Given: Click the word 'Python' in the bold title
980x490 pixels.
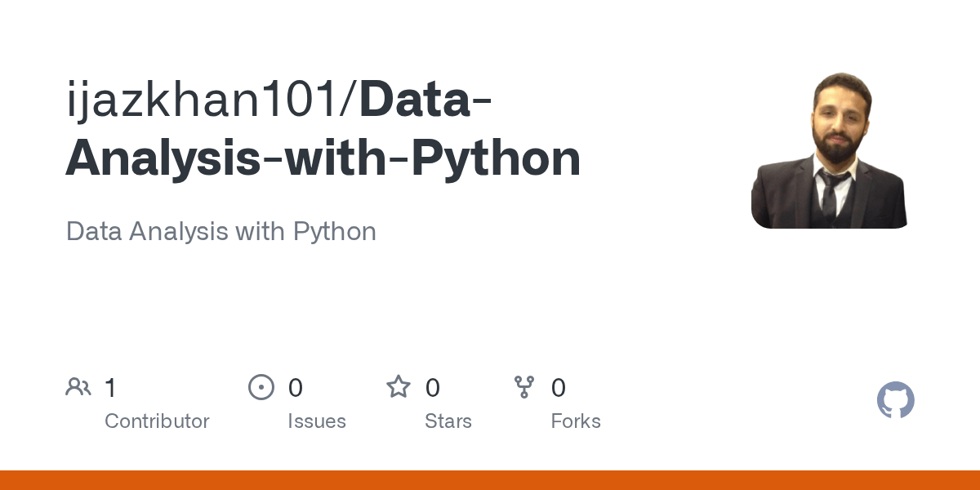Looking at the screenshot, I should [497, 158].
